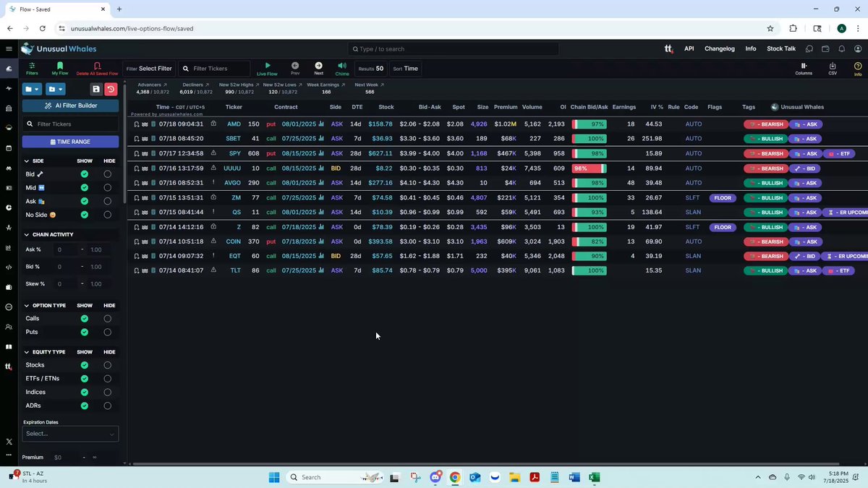Open the chat messages icon in header
This screenshot has width=868, height=488.
809,48
